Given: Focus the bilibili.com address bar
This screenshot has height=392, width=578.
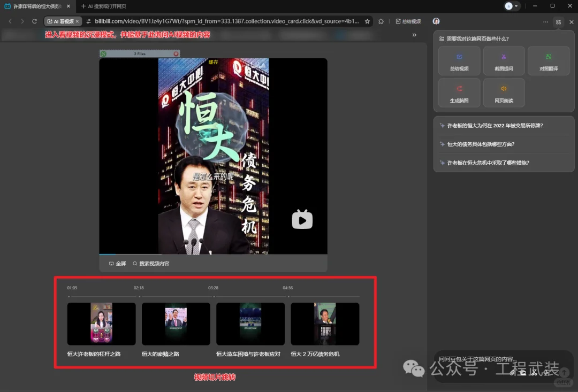Looking at the screenshot, I should [227, 21].
